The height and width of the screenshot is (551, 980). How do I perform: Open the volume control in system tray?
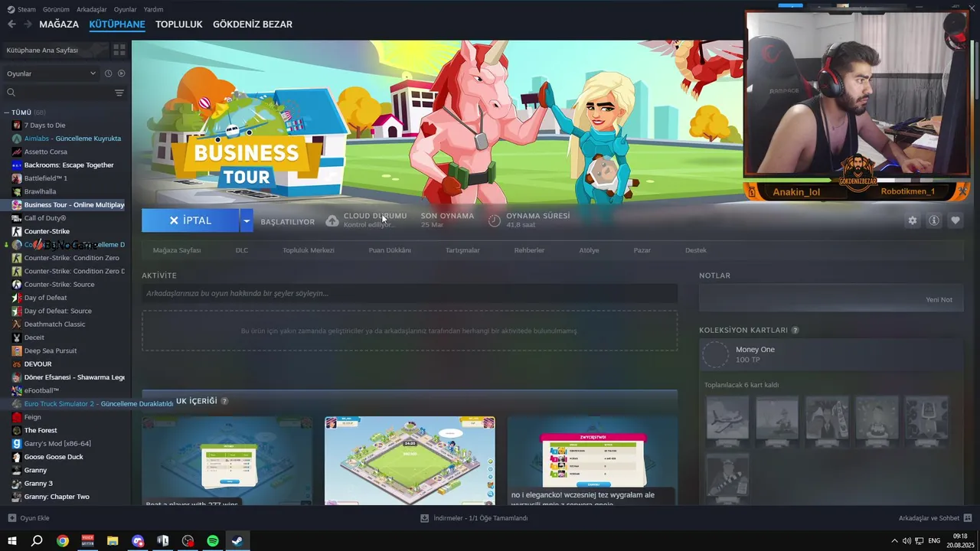point(906,541)
